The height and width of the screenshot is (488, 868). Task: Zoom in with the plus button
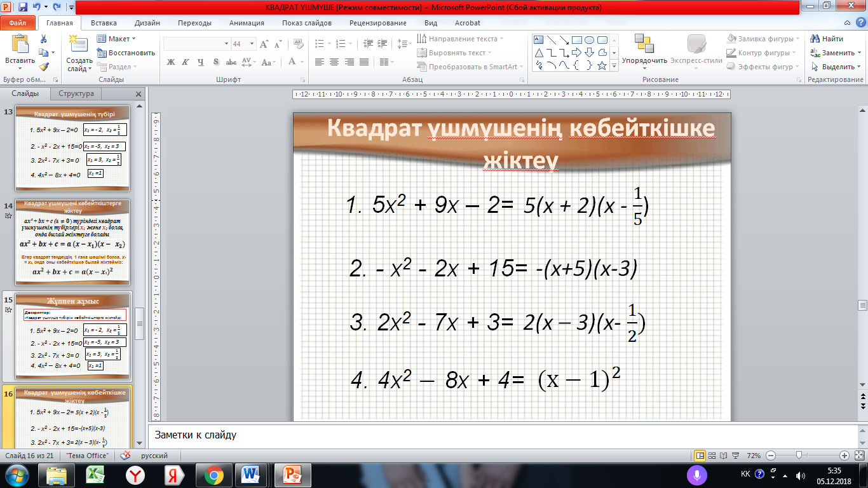[x=844, y=456]
